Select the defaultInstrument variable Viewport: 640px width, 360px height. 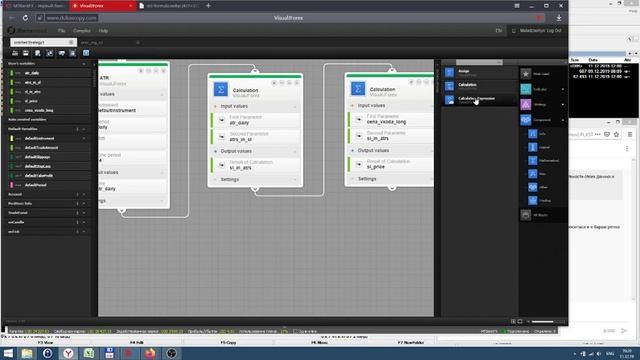(x=39, y=138)
